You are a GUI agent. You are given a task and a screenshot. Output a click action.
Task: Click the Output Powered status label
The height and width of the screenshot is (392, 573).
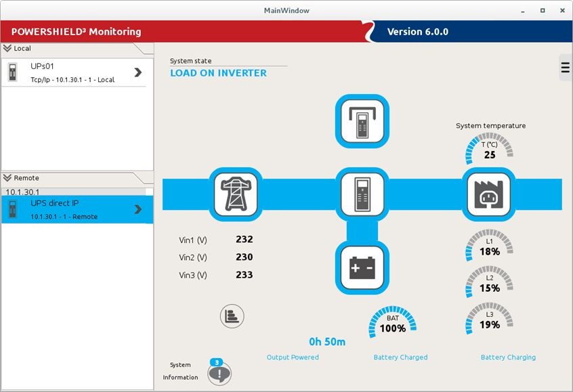point(293,357)
